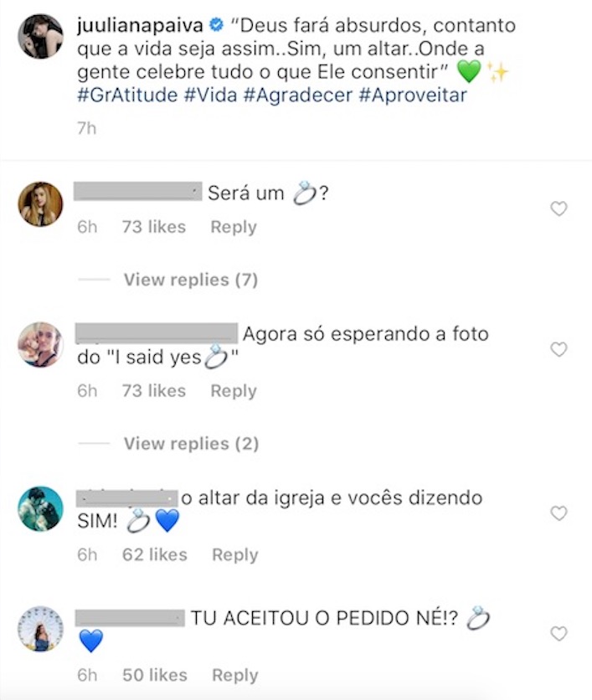Open the #Aproveitar hashtag
The width and height of the screenshot is (592, 700).
(x=413, y=95)
